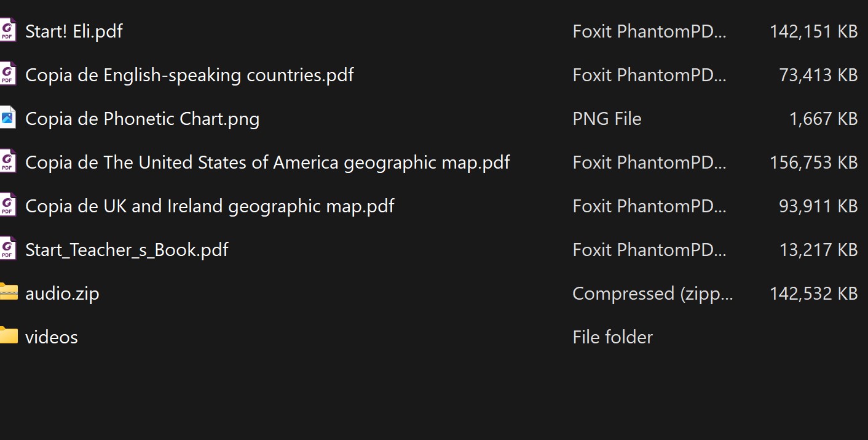Select the audio.zip file name
Screen dimensions: 868x440
point(62,294)
